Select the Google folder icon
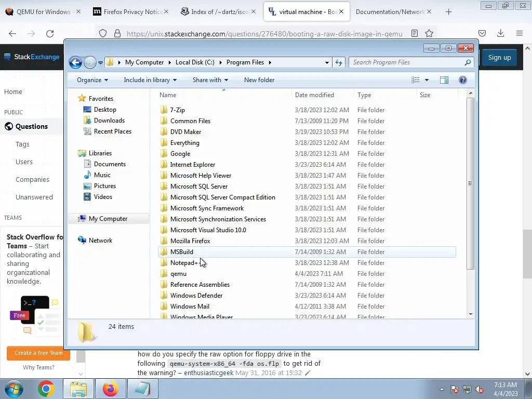This screenshot has width=532, height=399. [x=164, y=153]
